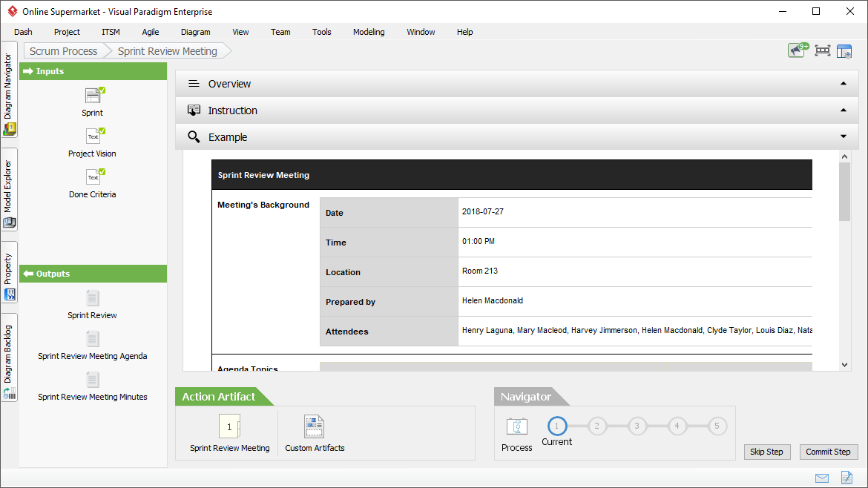868x488 pixels.
Task: Open the Help menu
Action: tap(464, 32)
